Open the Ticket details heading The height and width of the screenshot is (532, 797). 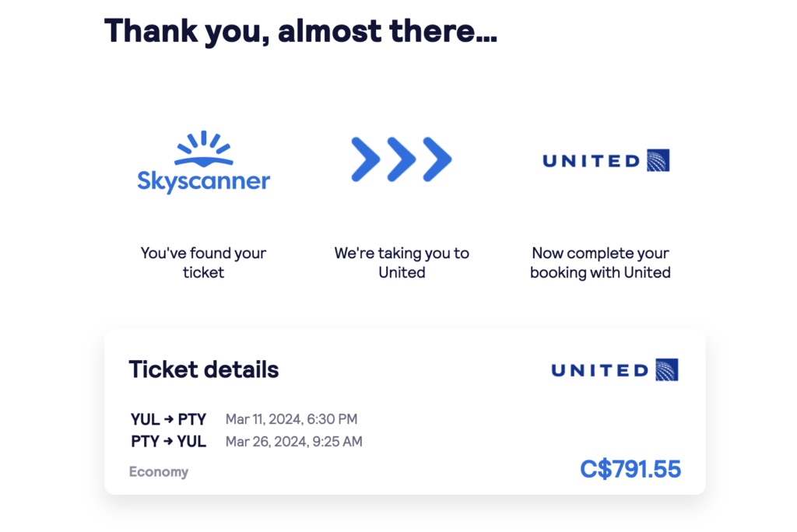click(203, 369)
